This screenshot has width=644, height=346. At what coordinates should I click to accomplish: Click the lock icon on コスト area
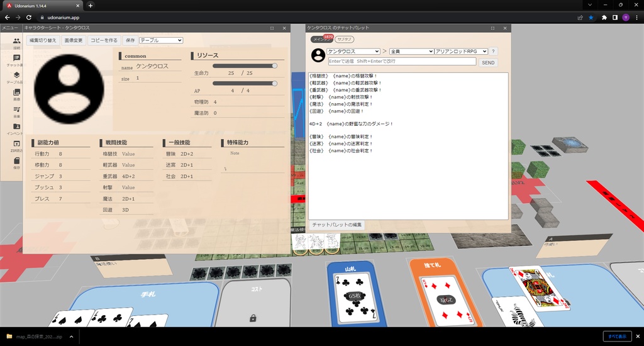tap(253, 318)
